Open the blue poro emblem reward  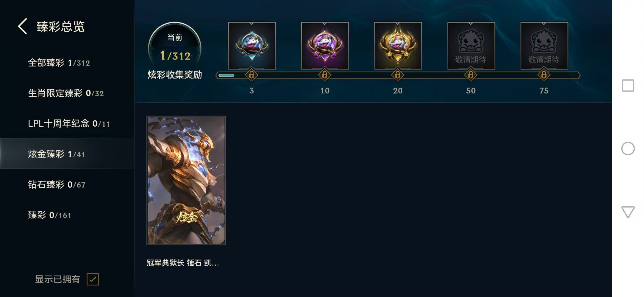(x=252, y=46)
